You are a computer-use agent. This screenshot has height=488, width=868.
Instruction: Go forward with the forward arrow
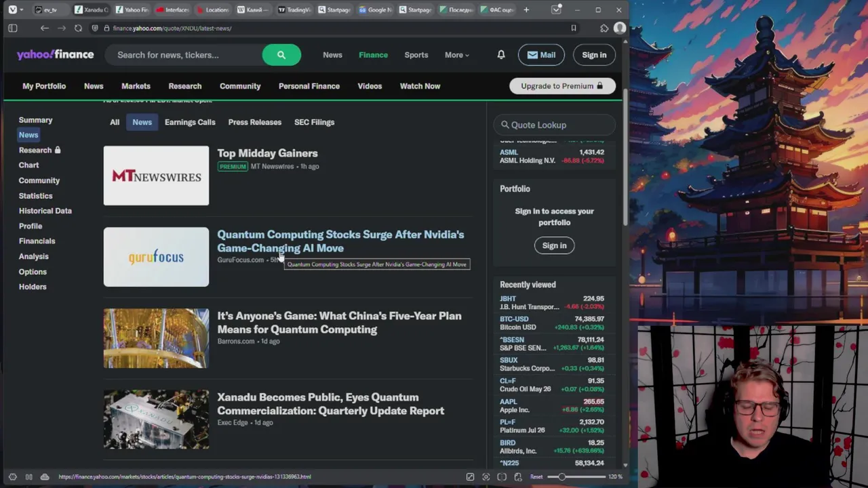(x=61, y=28)
